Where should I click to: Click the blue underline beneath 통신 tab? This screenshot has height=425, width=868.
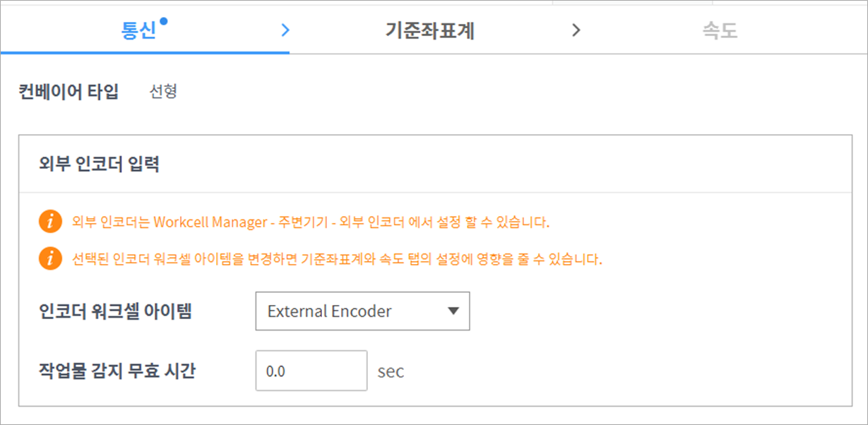click(145, 53)
